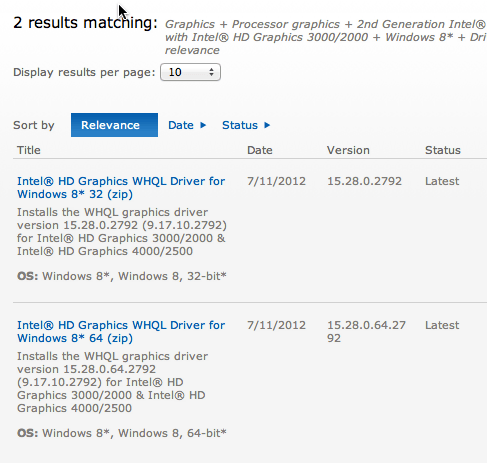The image size is (487, 463).
Task: Click the stepper arrows on results dropdown
Action: [x=211, y=72]
